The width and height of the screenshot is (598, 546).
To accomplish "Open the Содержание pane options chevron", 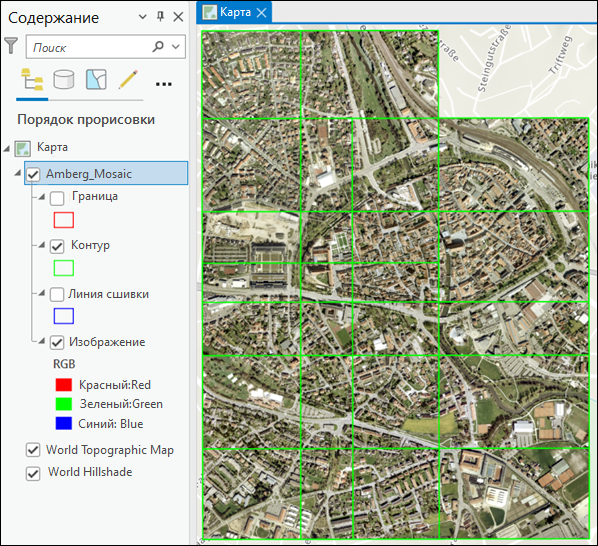I will [x=142, y=17].
